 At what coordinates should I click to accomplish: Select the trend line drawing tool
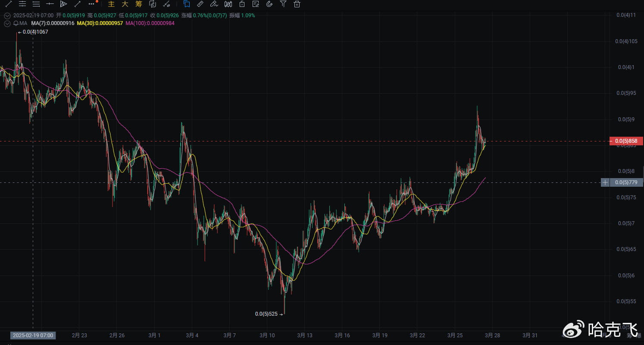click(8, 4)
